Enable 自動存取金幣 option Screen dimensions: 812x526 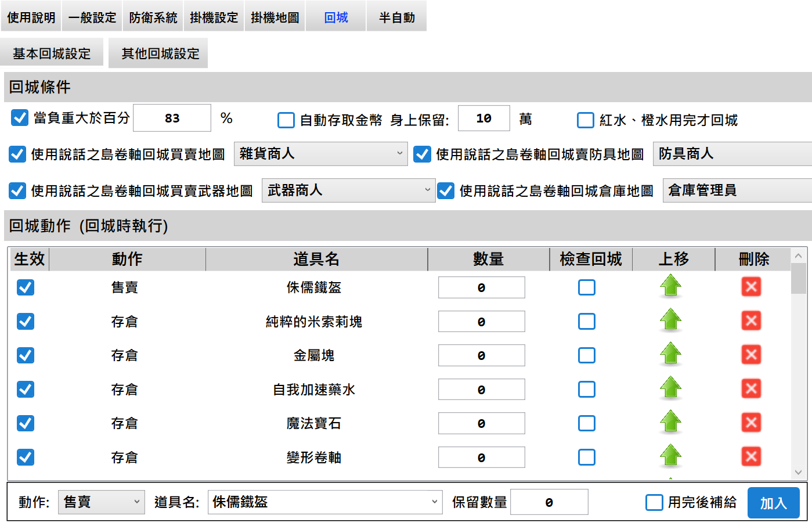[286, 120]
